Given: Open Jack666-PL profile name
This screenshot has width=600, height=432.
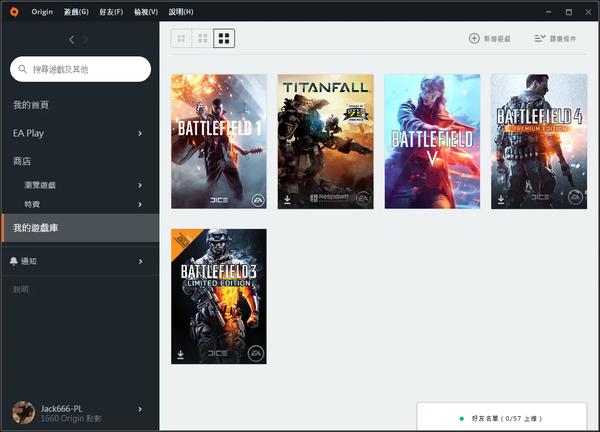Looking at the screenshot, I should coord(62,408).
